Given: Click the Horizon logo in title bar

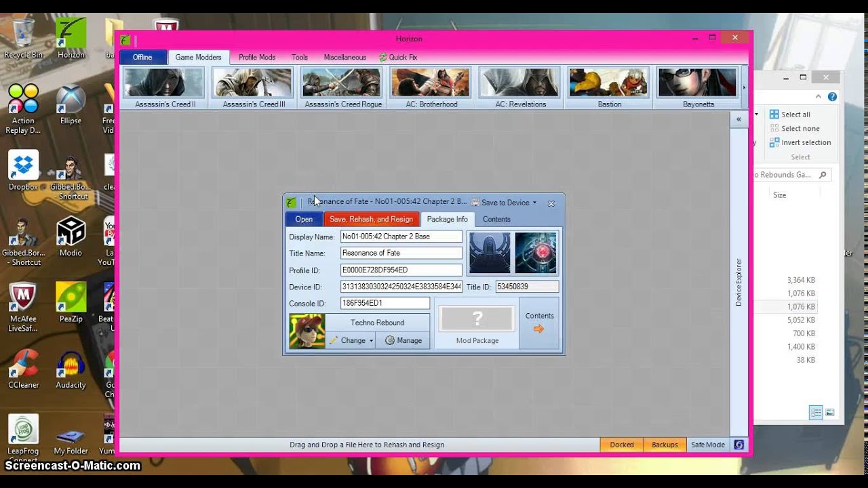Looking at the screenshot, I should (125, 39).
